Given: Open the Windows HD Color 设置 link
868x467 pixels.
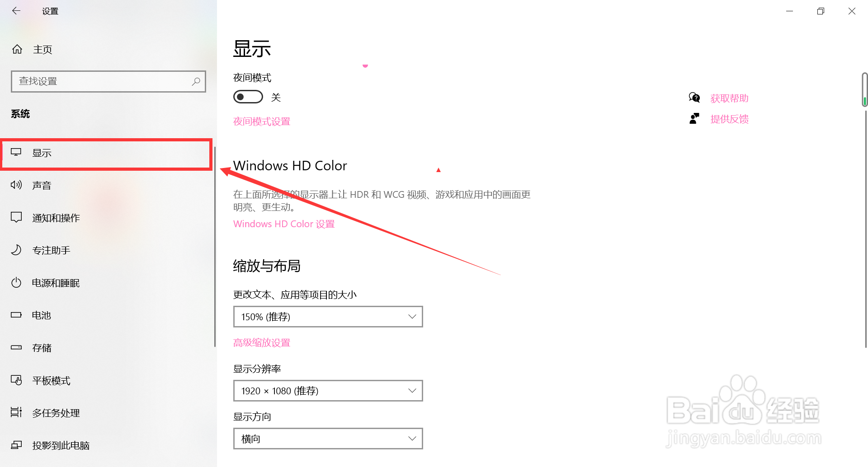Looking at the screenshot, I should 284,224.
